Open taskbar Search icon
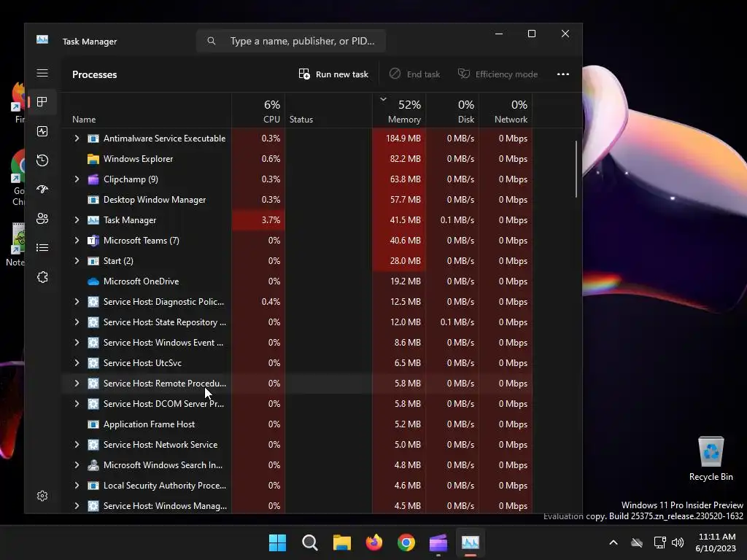 pyautogui.click(x=309, y=542)
